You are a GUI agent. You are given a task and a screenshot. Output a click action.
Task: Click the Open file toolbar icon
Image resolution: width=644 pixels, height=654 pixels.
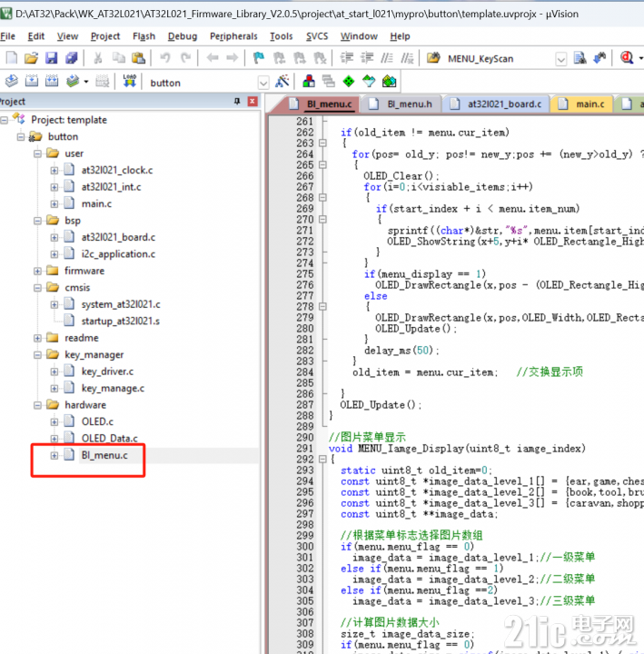click(31, 57)
